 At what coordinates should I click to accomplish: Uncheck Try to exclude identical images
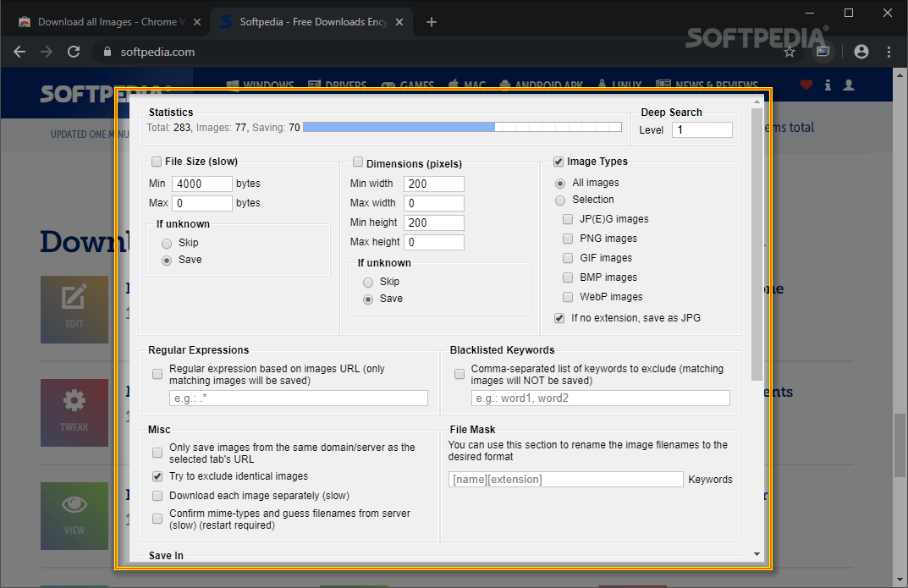coord(157,476)
